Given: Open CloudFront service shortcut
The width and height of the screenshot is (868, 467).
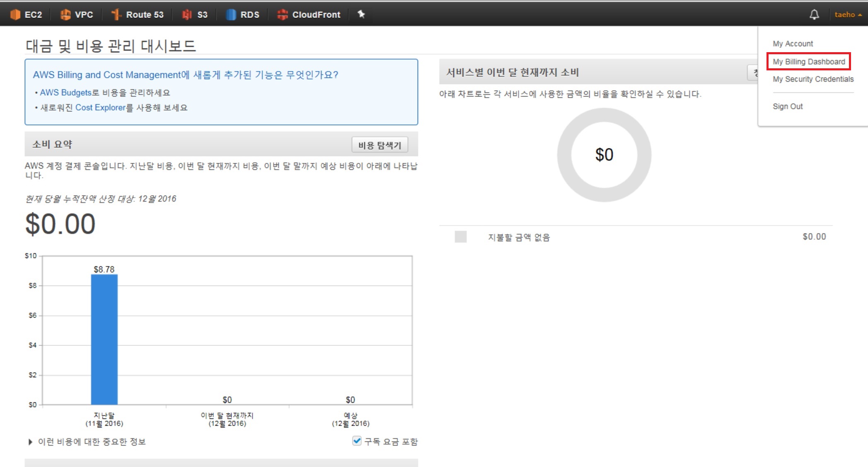Looking at the screenshot, I should coord(309,14).
